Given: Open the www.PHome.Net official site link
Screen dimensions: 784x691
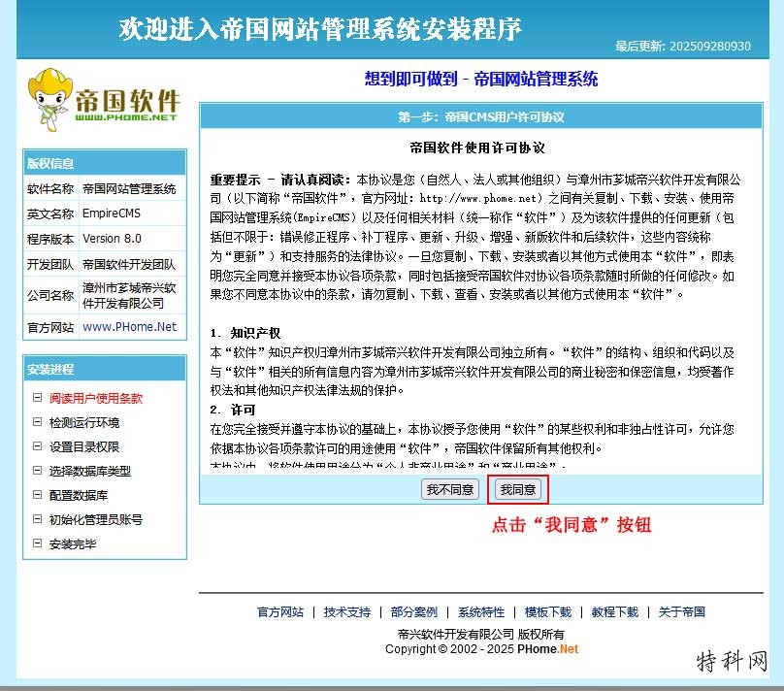Looking at the screenshot, I should pyautogui.click(x=129, y=327).
